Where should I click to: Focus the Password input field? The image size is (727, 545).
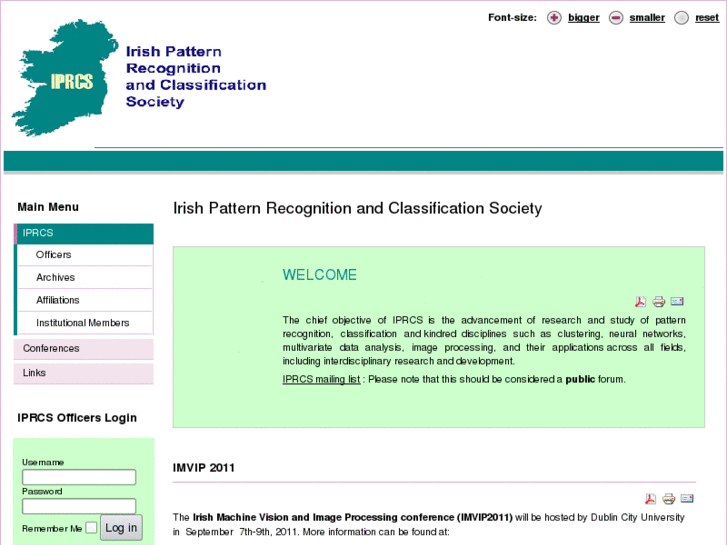tap(79, 506)
